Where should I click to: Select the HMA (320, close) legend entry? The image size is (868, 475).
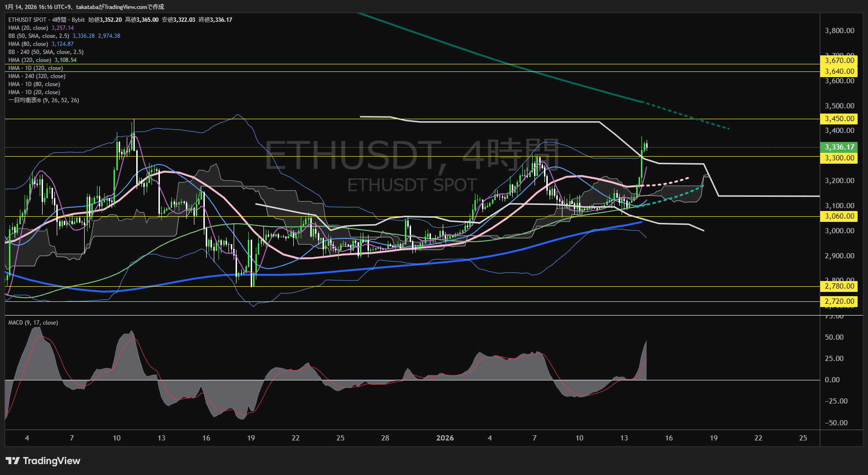point(30,60)
